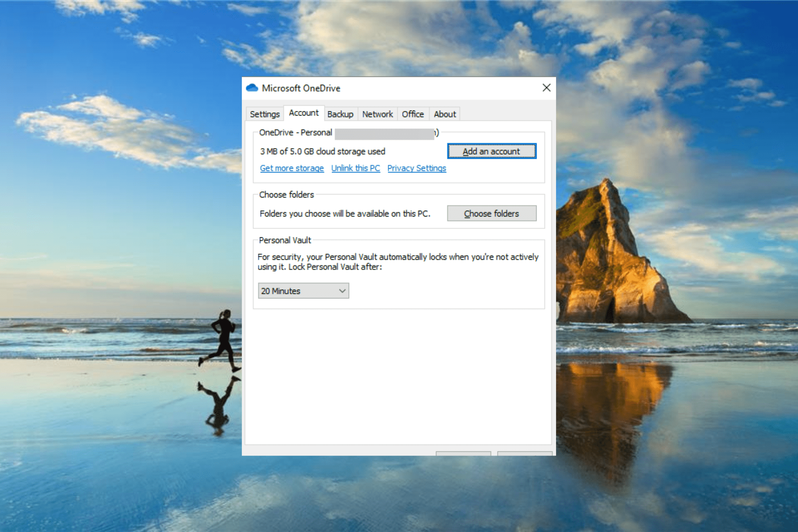
Task: Click the OneDrive cloud icon in title bar
Action: [252, 88]
